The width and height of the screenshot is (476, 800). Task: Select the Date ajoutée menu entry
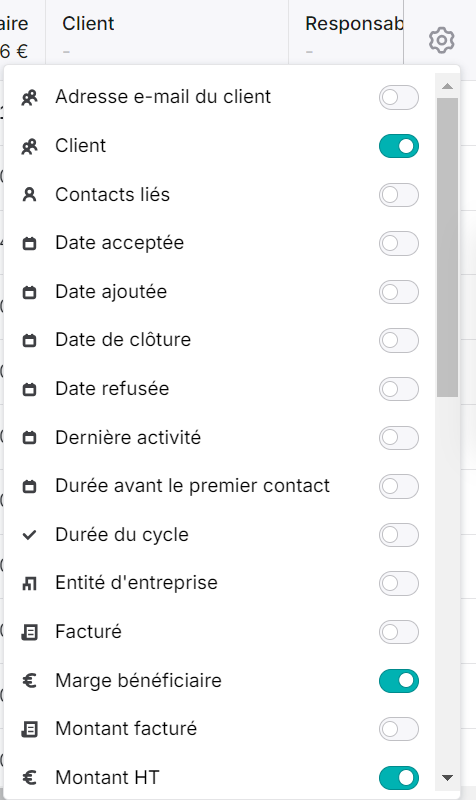point(219,292)
